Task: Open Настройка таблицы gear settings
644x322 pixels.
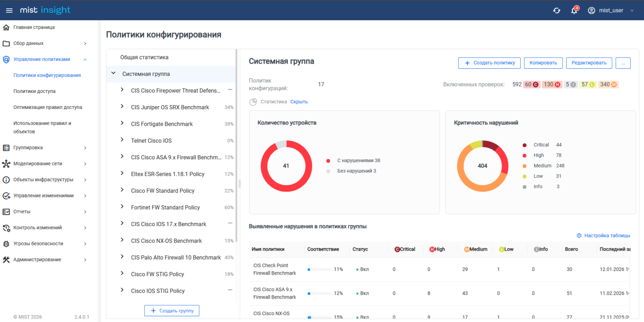Action: pos(579,235)
